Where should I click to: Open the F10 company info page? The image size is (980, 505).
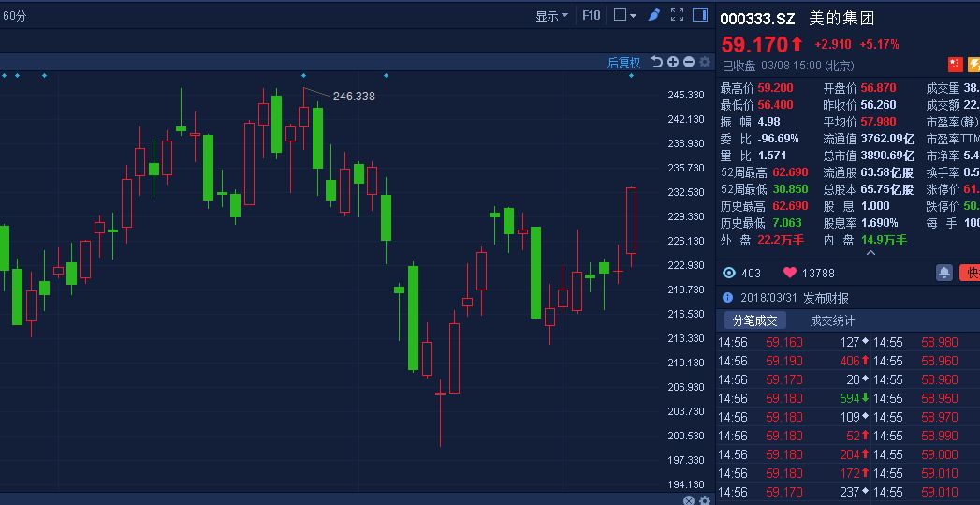(x=592, y=15)
